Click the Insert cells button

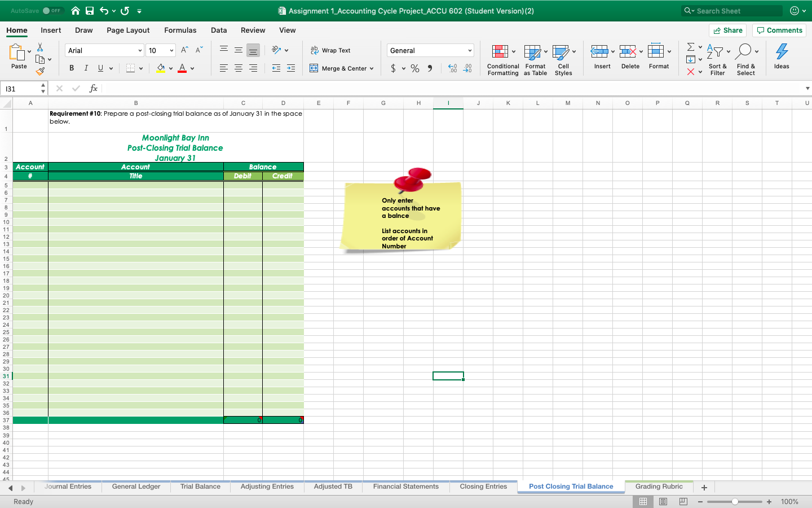pyautogui.click(x=602, y=56)
